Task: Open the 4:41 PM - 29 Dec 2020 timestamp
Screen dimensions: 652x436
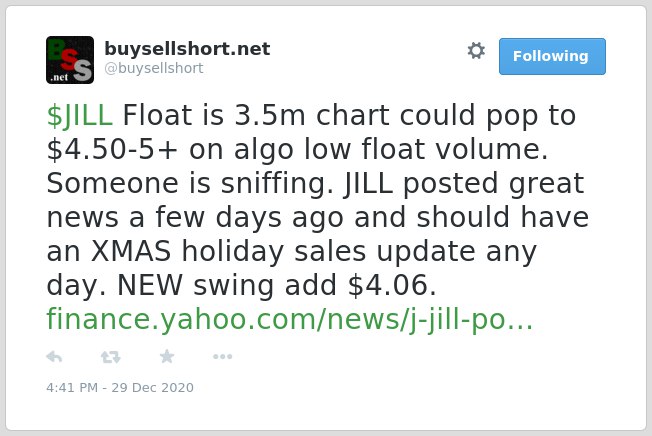Action: (x=120, y=387)
